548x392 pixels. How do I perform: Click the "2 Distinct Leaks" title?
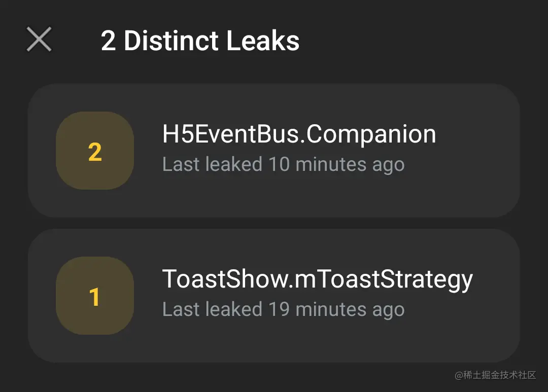pos(200,41)
